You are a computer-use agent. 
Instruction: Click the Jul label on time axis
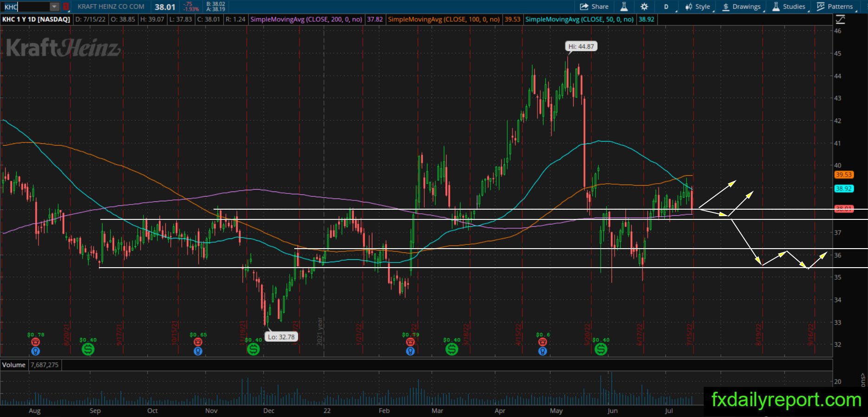pyautogui.click(x=669, y=411)
